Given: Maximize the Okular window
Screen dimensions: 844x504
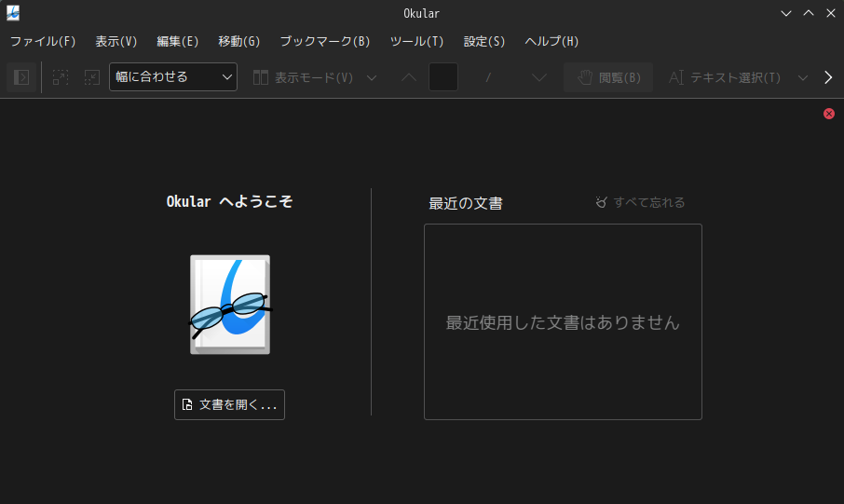Looking at the screenshot, I should tap(809, 13).
